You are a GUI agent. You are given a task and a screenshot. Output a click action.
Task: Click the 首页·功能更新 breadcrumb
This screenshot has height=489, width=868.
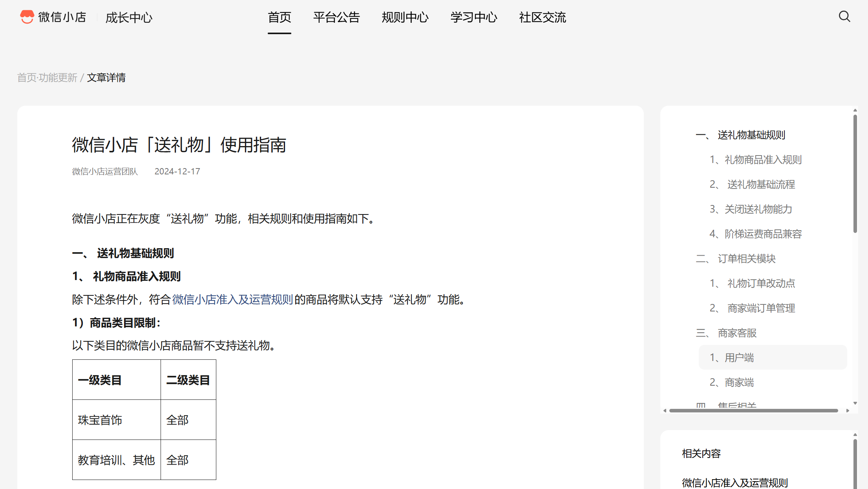pos(48,78)
